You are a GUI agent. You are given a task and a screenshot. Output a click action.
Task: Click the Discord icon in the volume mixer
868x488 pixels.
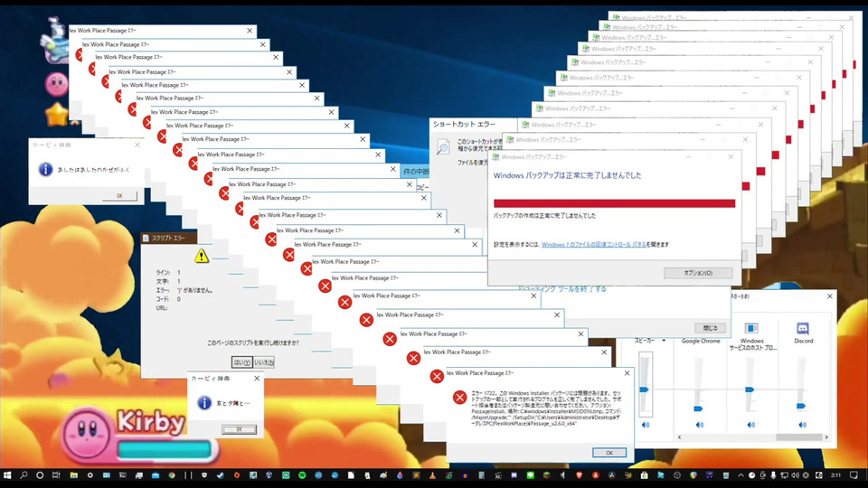pos(803,329)
